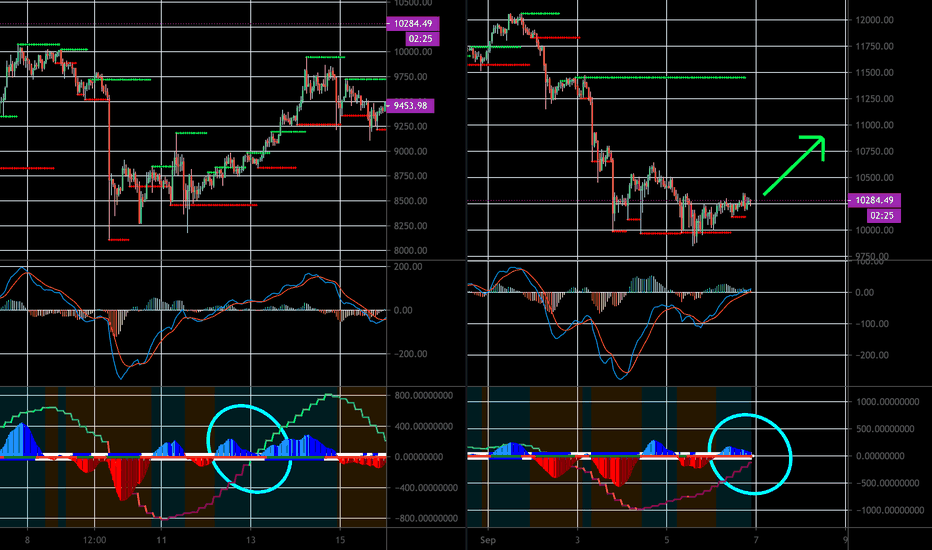Image resolution: width=932 pixels, height=550 pixels.
Task: Select the 400.00000000 oscillator scale value
Action: click(x=423, y=426)
